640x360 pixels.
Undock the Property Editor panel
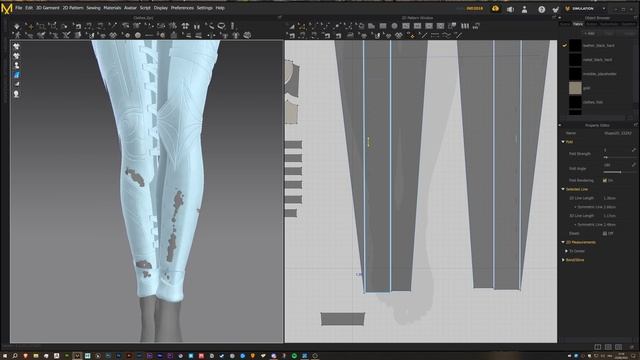636,125
